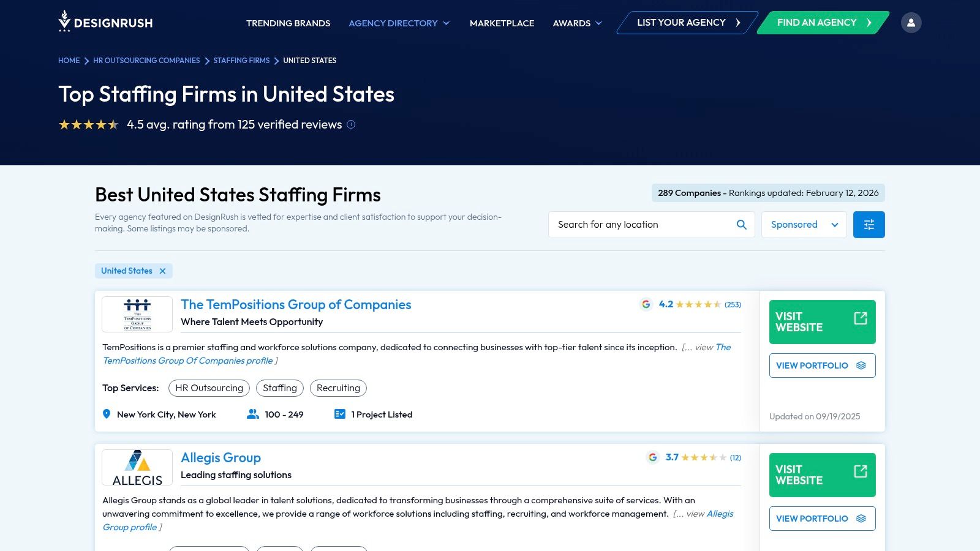Screen dimensions: 980x551
Task: Click Google icon next to 4.2 rating
Action: [646, 304]
